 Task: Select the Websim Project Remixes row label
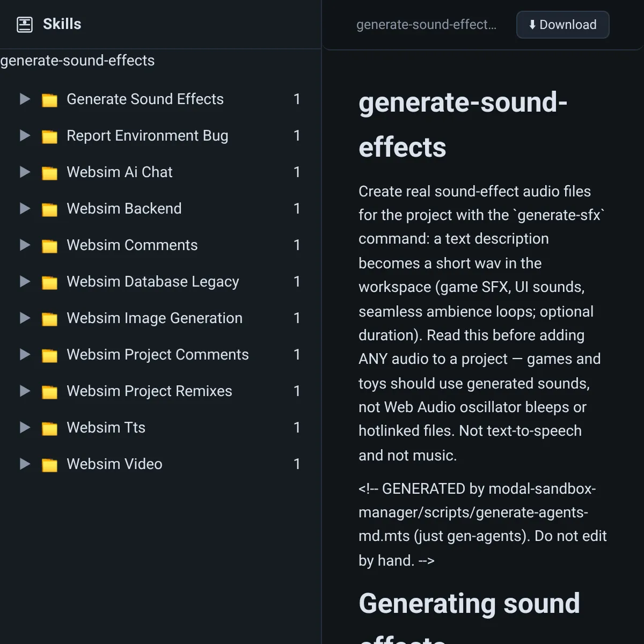(149, 391)
